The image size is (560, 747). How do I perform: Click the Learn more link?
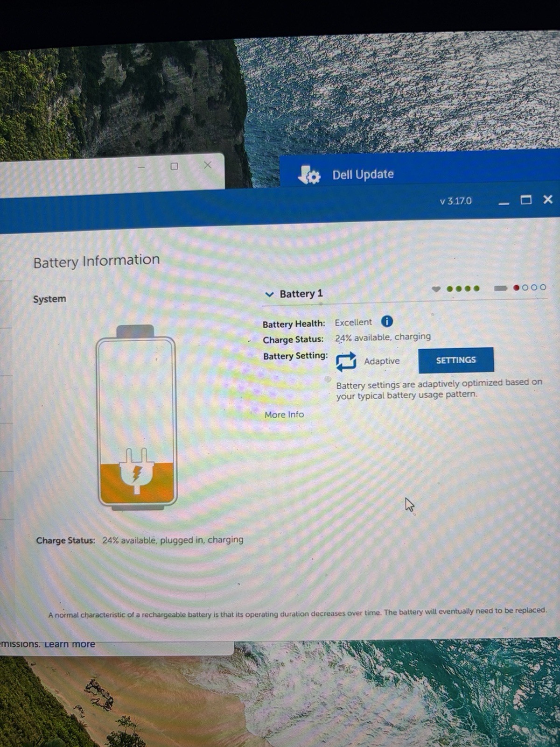point(70,644)
